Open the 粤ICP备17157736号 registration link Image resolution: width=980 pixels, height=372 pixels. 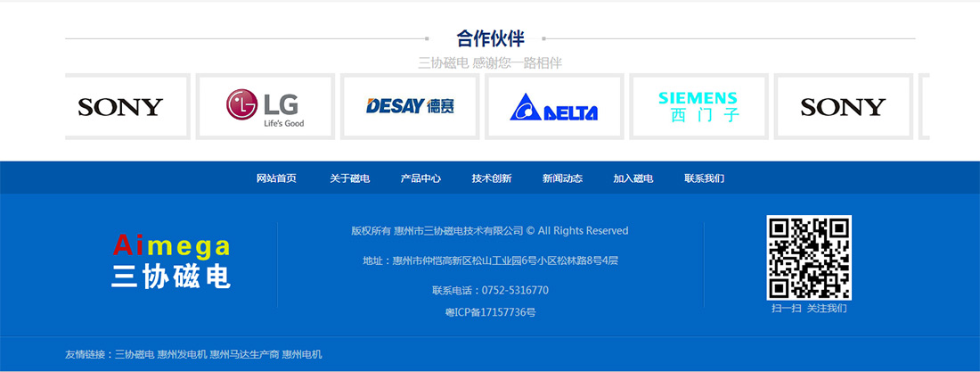click(490, 312)
